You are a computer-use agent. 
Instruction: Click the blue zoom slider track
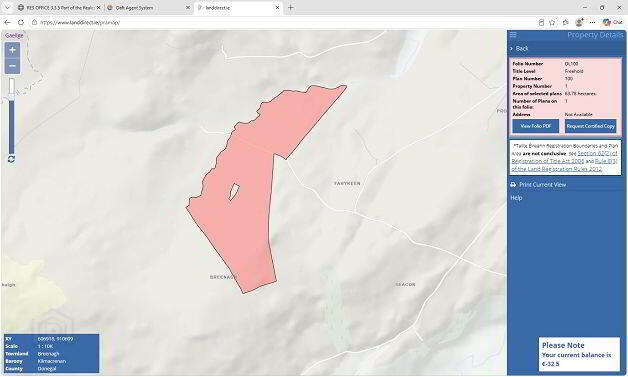click(x=12, y=127)
